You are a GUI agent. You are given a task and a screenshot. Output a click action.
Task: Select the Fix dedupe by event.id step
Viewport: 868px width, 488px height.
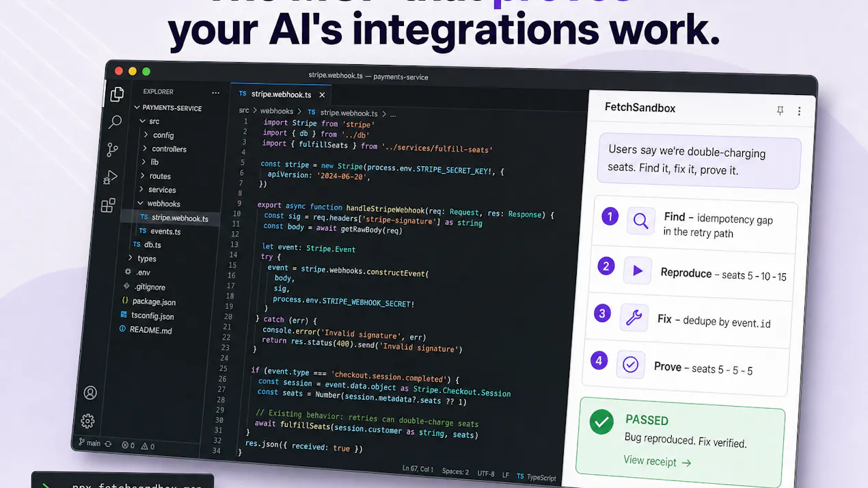click(689, 320)
